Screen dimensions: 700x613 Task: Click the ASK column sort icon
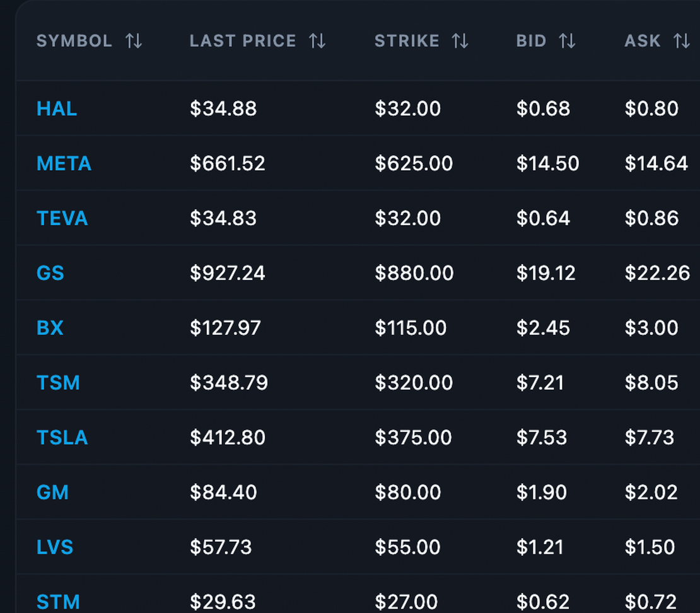682,40
